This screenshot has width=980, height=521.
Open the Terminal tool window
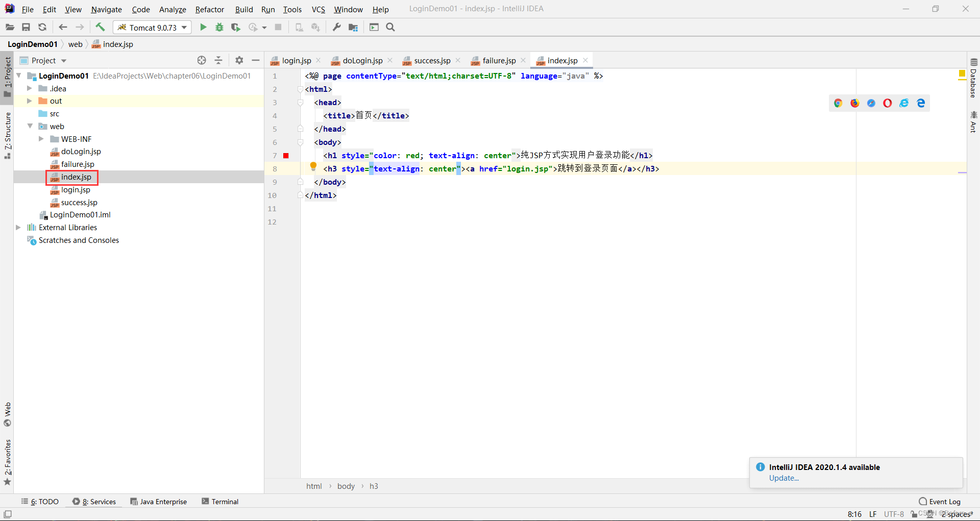pyautogui.click(x=220, y=502)
